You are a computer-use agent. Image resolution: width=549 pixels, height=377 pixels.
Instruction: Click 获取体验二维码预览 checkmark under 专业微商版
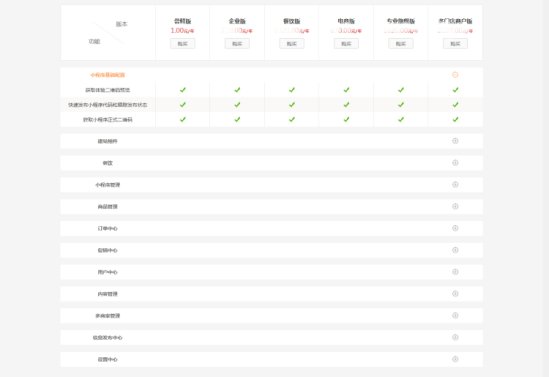pyautogui.click(x=401, y=90)
